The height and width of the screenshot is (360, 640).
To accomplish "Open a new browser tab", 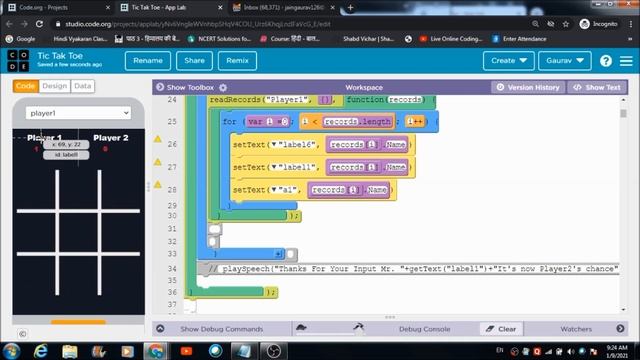I will click(350, 7).
